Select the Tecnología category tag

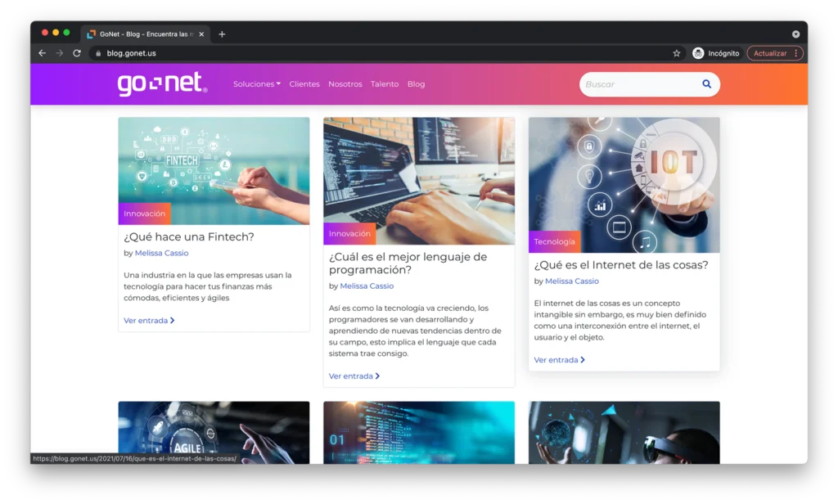(x=554, y=241)
